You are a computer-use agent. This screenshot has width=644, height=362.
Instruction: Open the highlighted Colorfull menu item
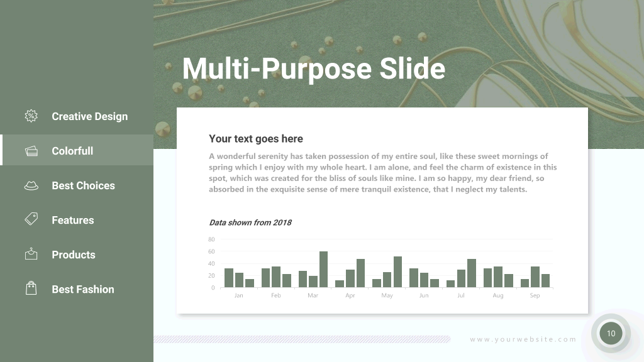(x=77, y=150)
